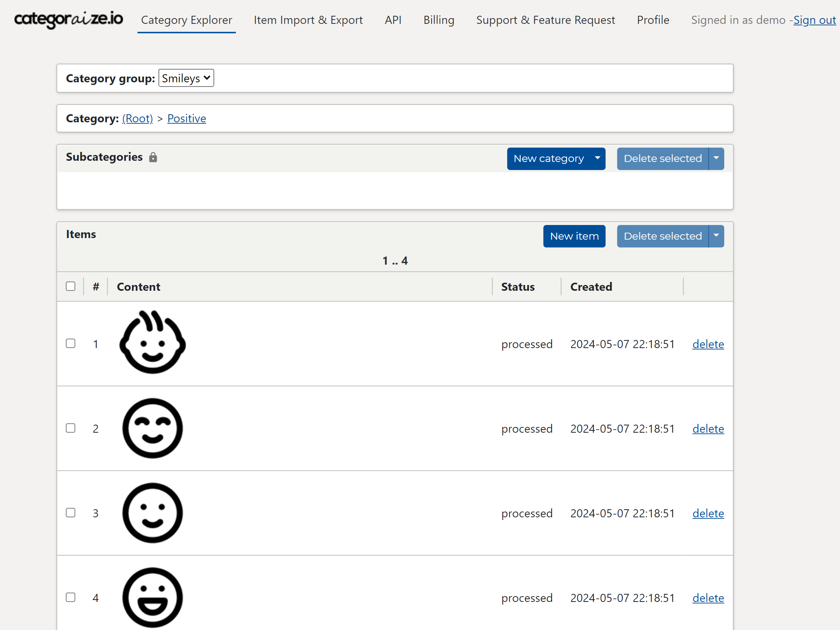This screenshot has width=840, height=630.
Task: Go to the Billing tab
Action: tap(439, 20)
